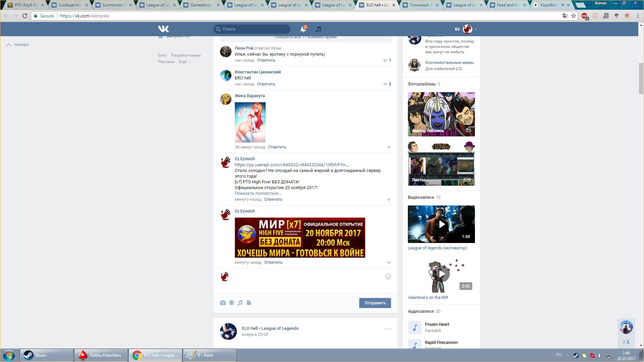Open emoji picker smiley in comment box
The width and height of the screenshot is (644, 362).
pyautogui.click(x=388, y=276)
